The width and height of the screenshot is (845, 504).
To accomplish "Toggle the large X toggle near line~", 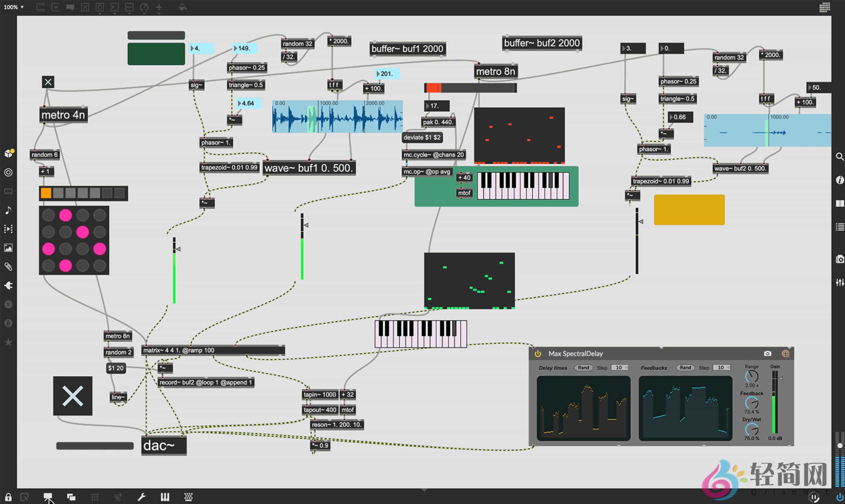I will click(x=73, y=396).
